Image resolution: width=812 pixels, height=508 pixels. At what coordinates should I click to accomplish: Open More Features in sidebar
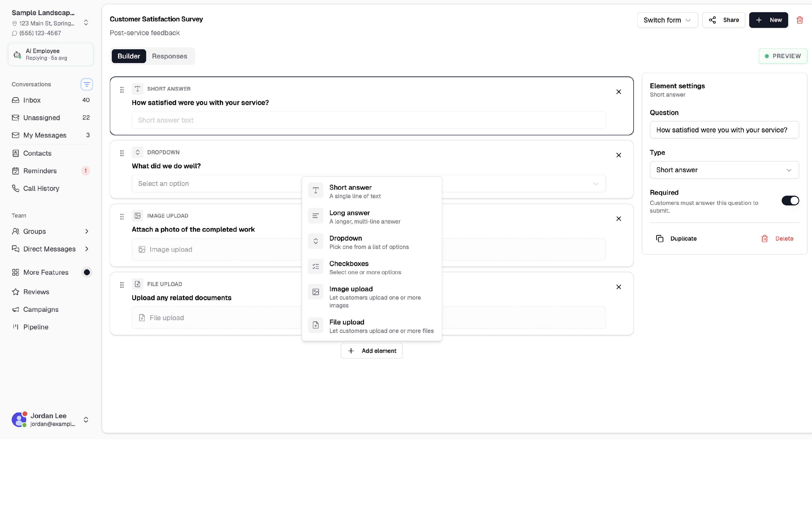[x=46, y=272]
